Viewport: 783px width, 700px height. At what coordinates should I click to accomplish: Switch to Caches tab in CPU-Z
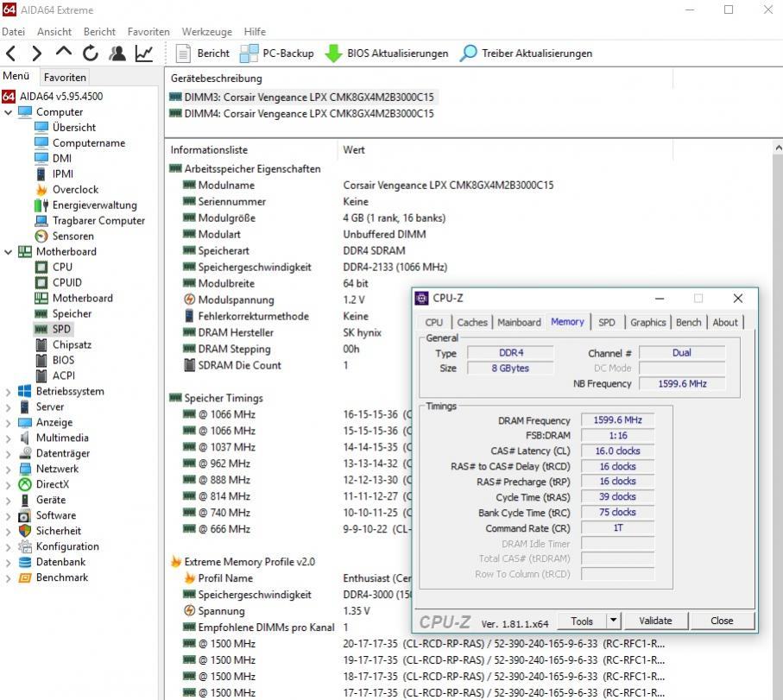click(x=472, y=323)
